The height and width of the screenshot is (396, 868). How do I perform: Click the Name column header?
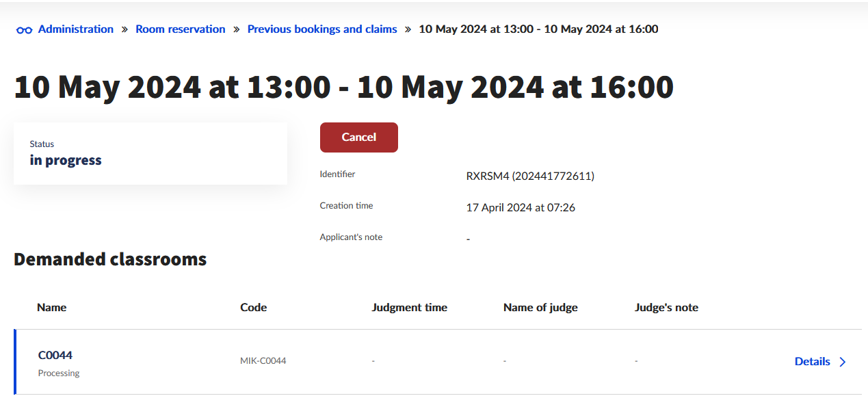tap(52, 308)
